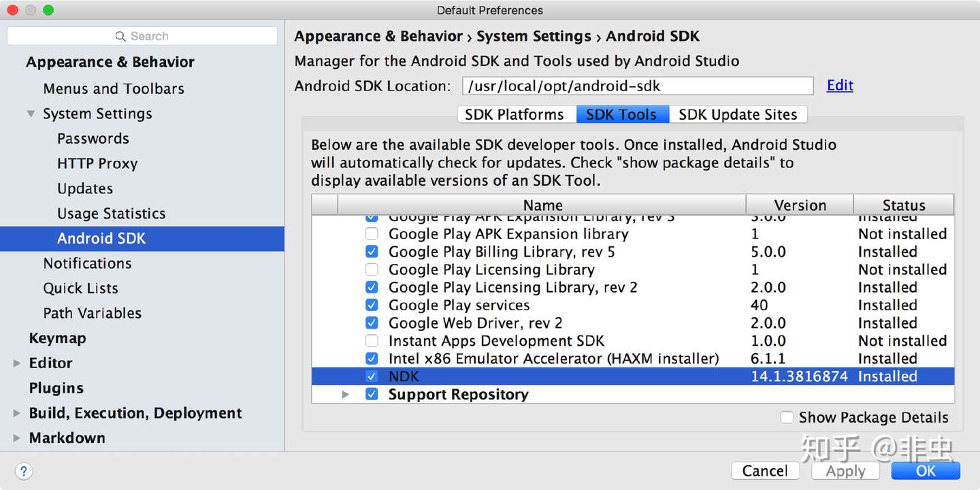Select Google Play services row name
The width and height of the screenshot is (980, 490).
coord(459,305)
